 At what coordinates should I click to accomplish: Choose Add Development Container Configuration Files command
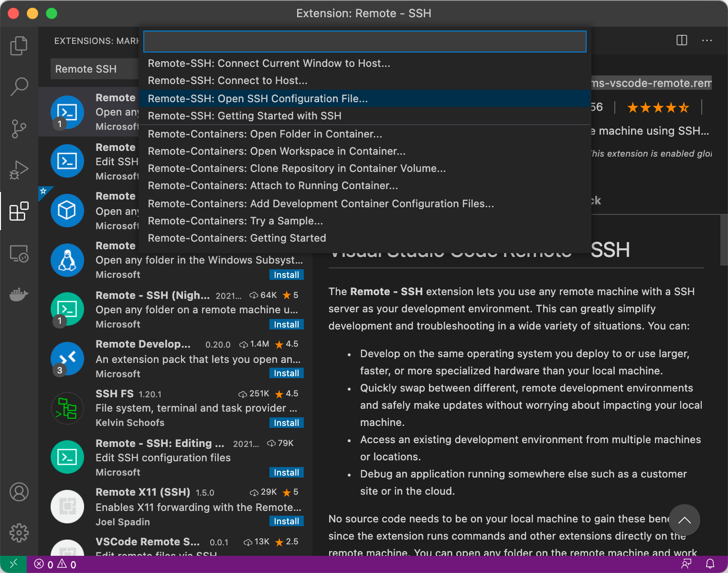[365, 204]
